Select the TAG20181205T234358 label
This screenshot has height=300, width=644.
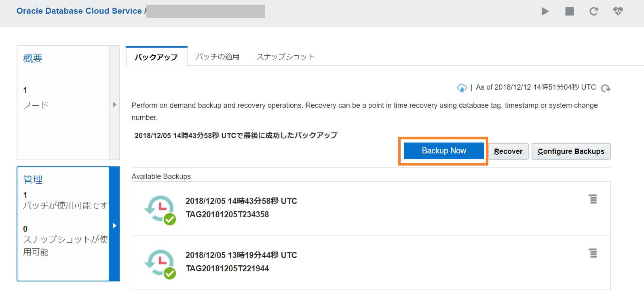pos(227,214)
